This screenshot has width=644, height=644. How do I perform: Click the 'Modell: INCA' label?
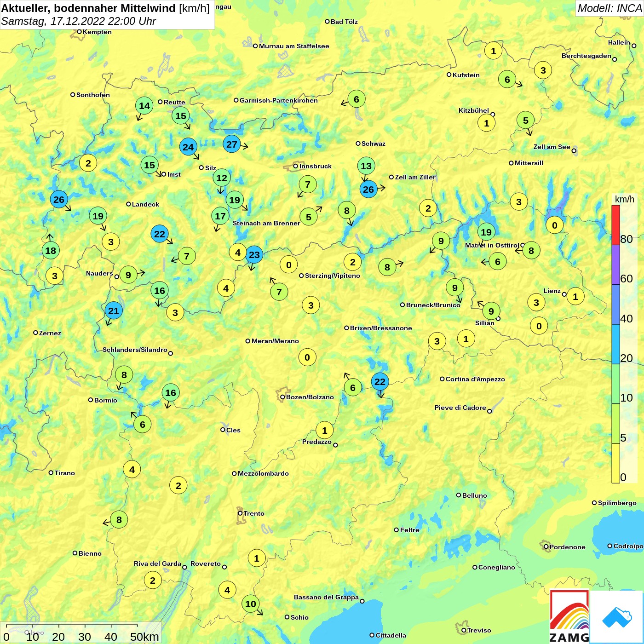pyautogui.click(x=609, y=8)
